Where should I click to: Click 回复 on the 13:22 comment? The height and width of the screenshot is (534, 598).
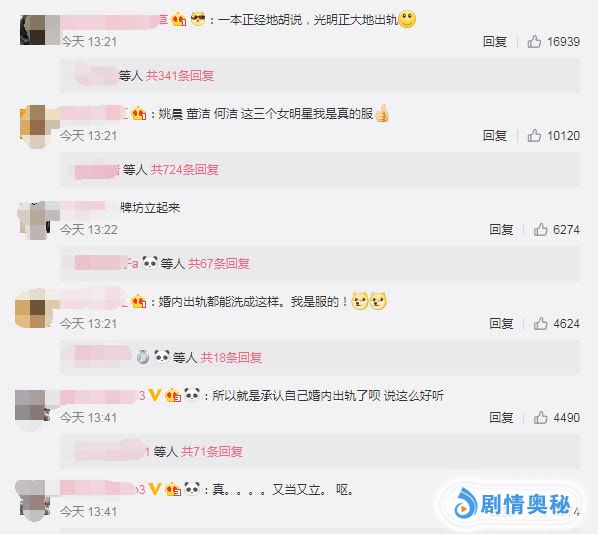click(501, 230)
